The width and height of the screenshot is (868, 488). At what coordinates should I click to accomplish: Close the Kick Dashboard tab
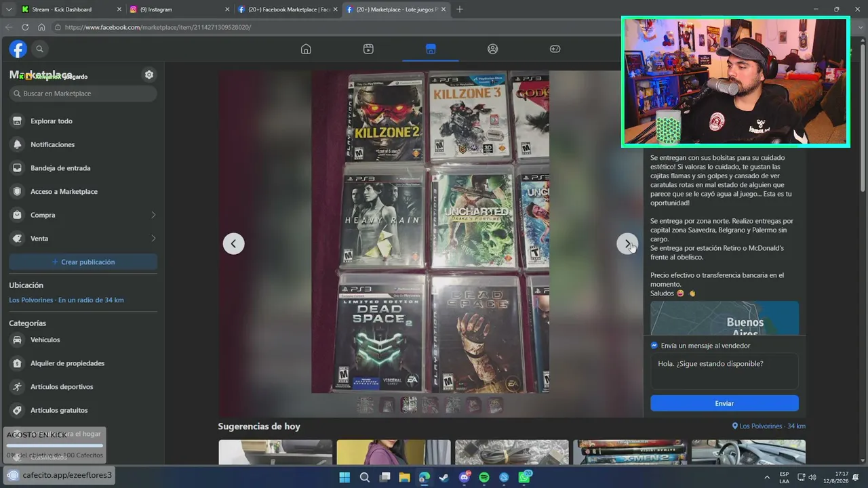119,9
